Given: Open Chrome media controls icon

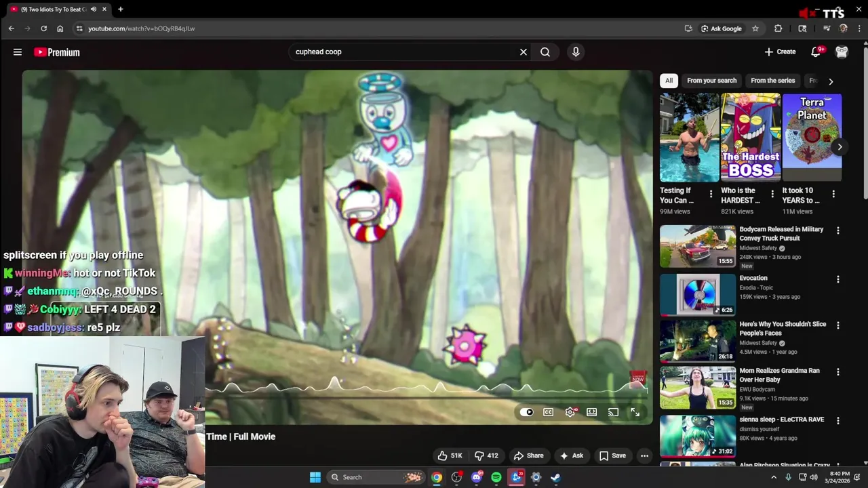Looking at the screenshot, I should [x=827, y=28].
